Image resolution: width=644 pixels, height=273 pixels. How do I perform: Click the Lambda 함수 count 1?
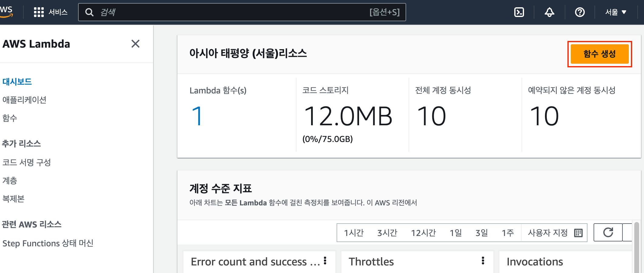click(197, 116)
